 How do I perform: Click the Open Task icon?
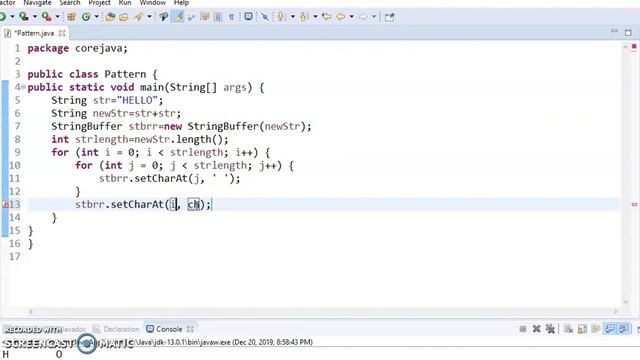[x=123, y=17]
